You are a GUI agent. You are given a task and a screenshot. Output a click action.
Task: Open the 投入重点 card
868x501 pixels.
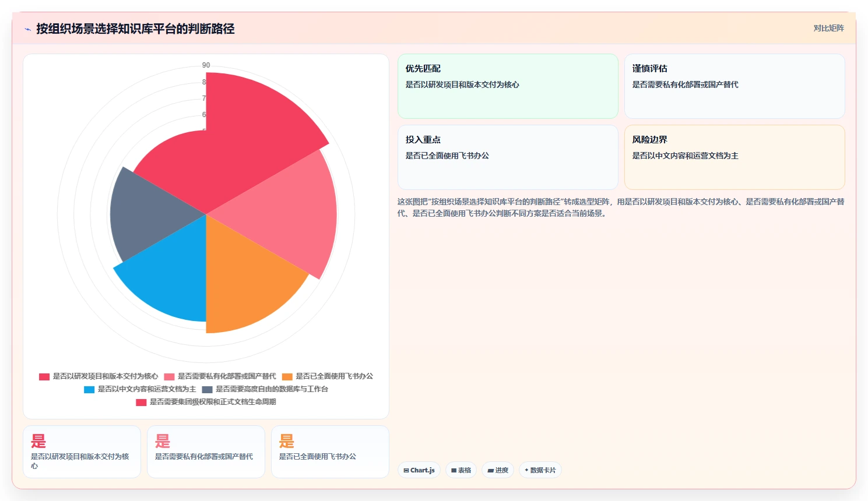[x=508, y=157]
